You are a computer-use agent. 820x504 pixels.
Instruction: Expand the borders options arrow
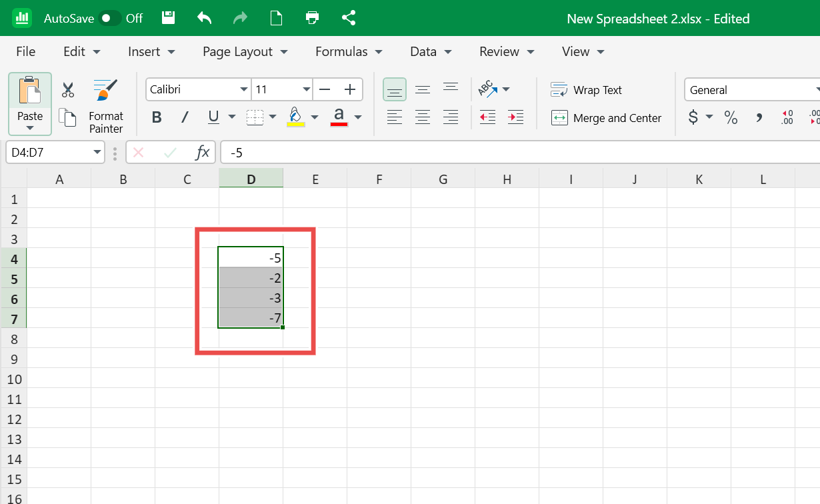[273, 117]
